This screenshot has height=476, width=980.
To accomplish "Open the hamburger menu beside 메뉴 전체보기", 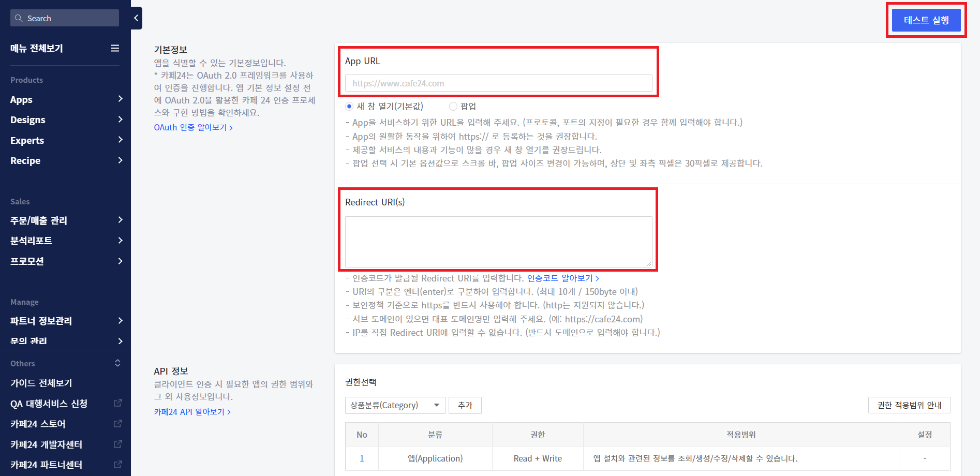I will (x=115, y=48).
